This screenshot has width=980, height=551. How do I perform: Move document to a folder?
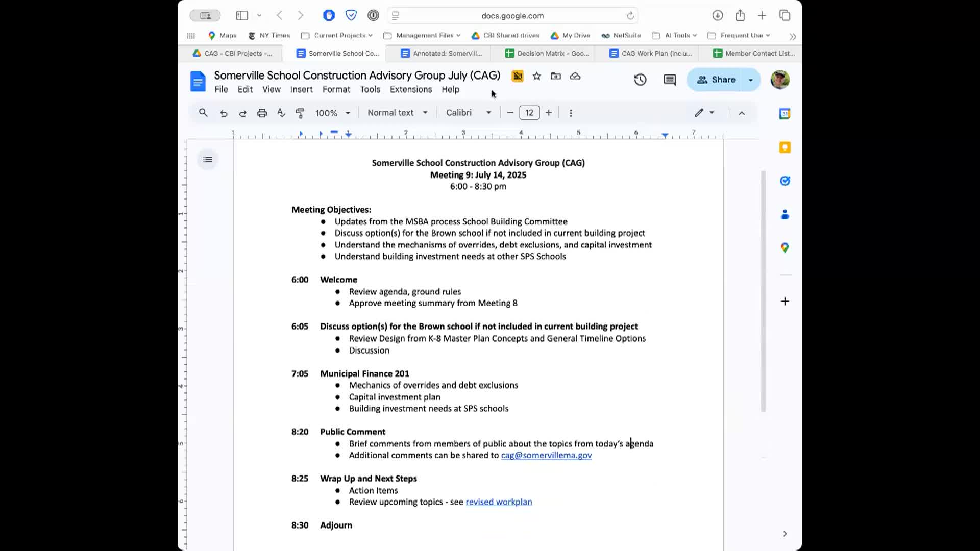[556, 76]
